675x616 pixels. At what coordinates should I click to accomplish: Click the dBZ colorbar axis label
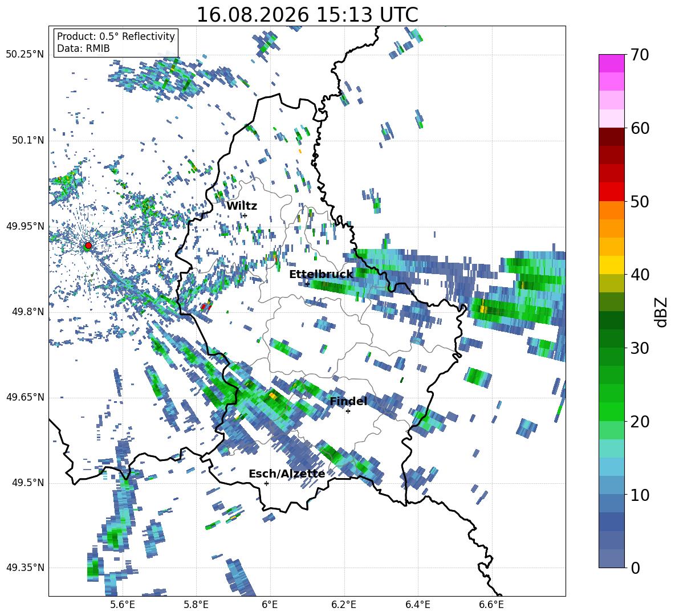pyautogui.click(x=662, y=312)
